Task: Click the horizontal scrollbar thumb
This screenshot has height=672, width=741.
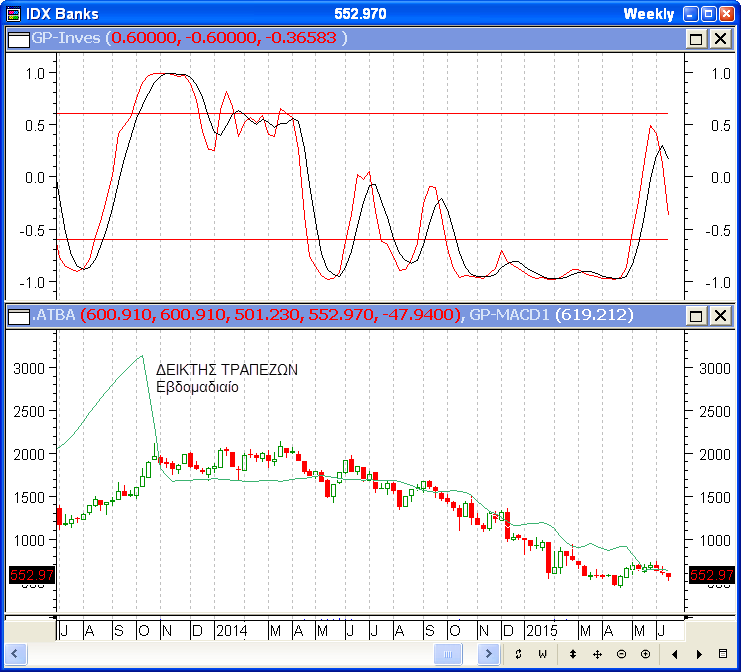Action: tap(448, 654)
